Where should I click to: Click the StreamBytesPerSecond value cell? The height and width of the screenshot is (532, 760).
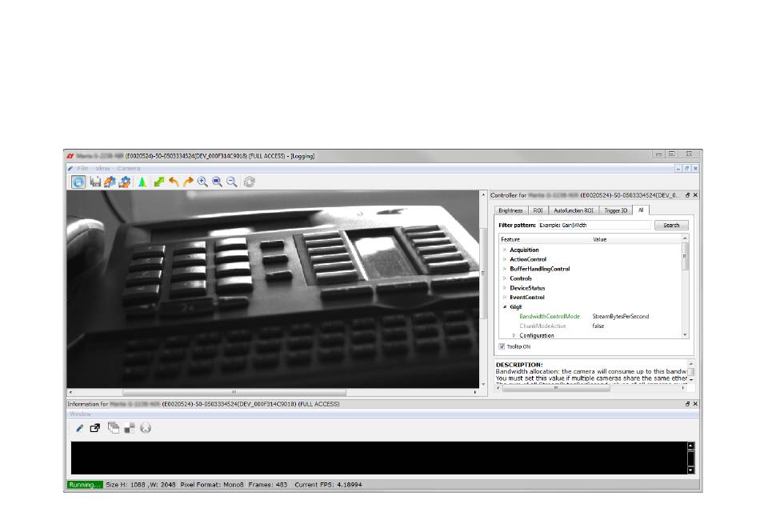[621, 316]
